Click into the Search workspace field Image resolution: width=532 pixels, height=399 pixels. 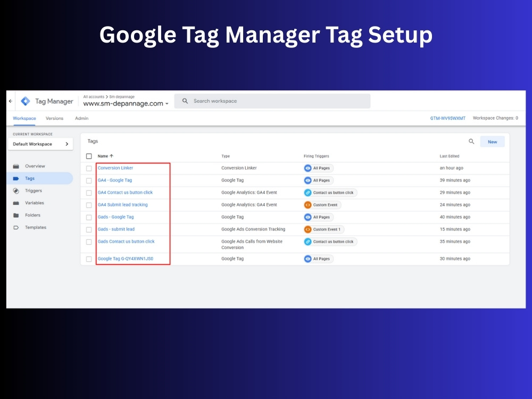tap(272, 101)
